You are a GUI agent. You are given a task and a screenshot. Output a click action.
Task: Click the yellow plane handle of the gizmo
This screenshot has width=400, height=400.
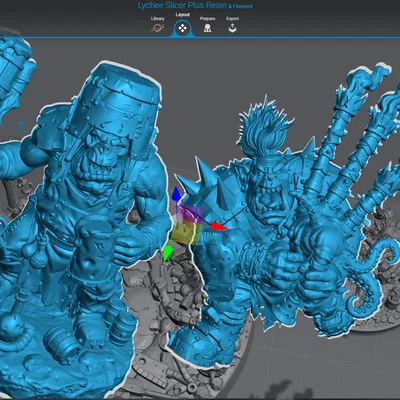pos(187,233)
